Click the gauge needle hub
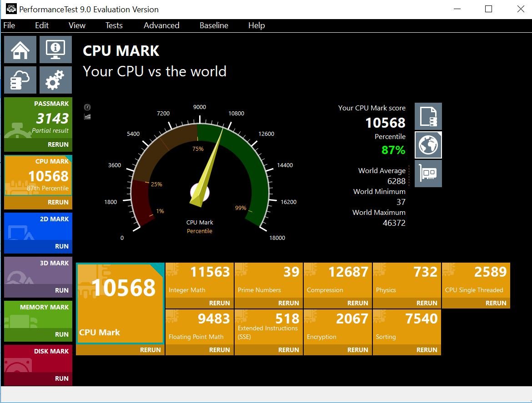The height and width of the screenshot is (403, 532). (200, 192)
